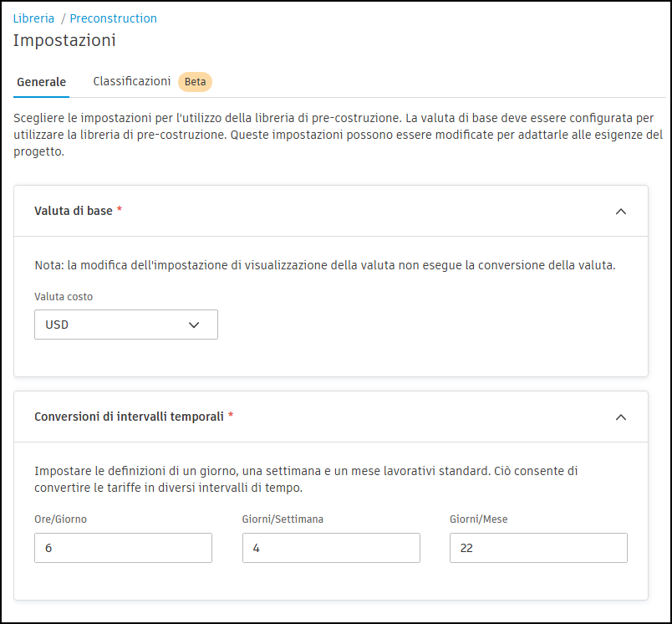
Task: Click the Valuta di base header title
Action: (x=74, y=211)
